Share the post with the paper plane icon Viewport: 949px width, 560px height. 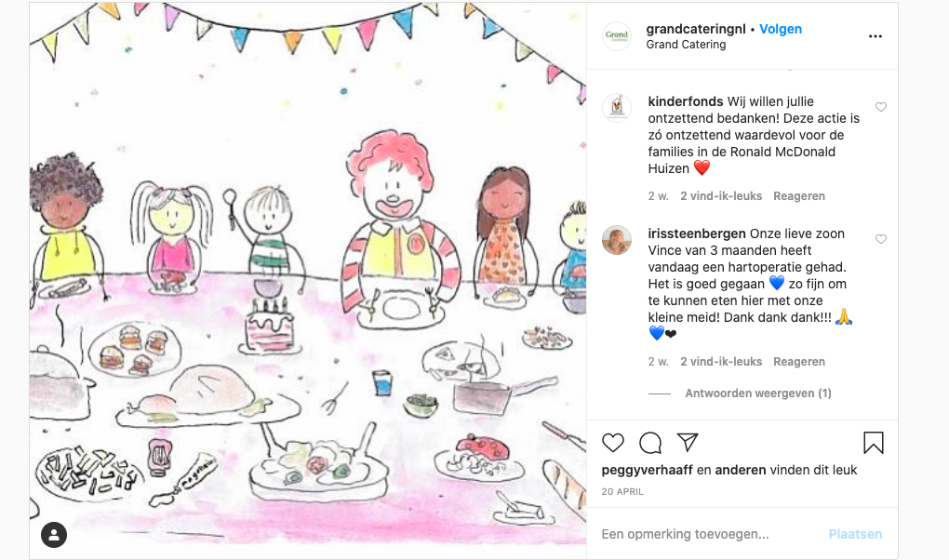[x=688, y=442]
